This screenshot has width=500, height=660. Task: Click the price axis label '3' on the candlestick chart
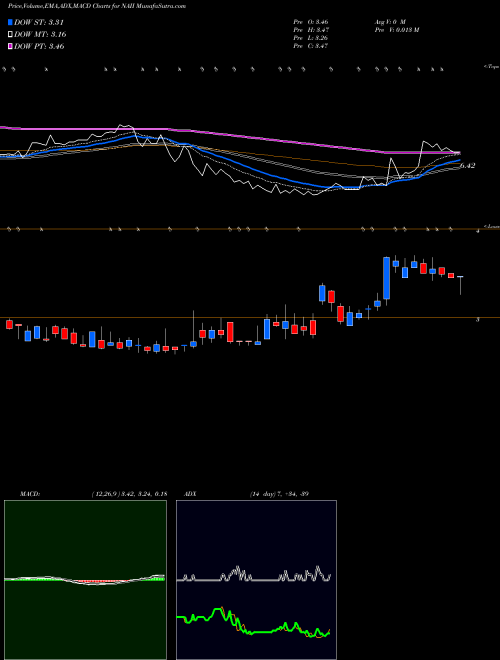(x=477, y=320)
